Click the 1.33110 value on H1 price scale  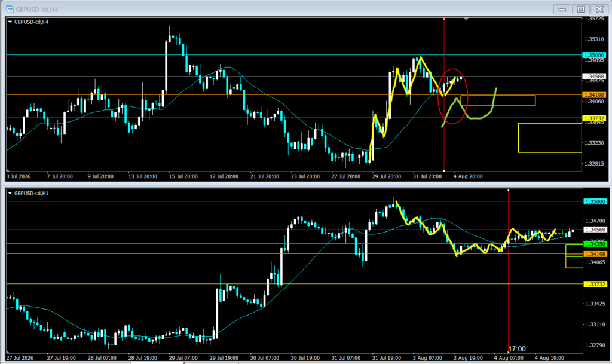pos(595,324)
